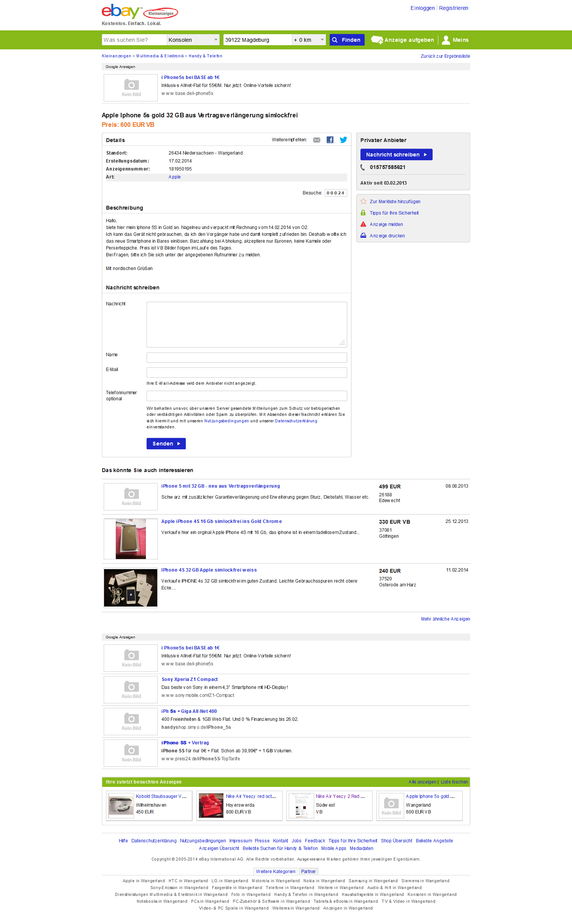Switch to Weitere Kategorien tab

tap(275, 872)
